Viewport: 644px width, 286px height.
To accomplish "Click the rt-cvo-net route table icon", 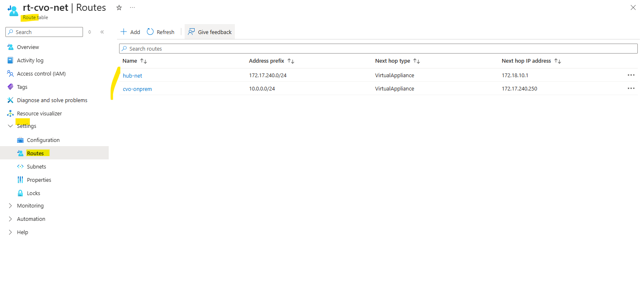I will tap(14, 11).
